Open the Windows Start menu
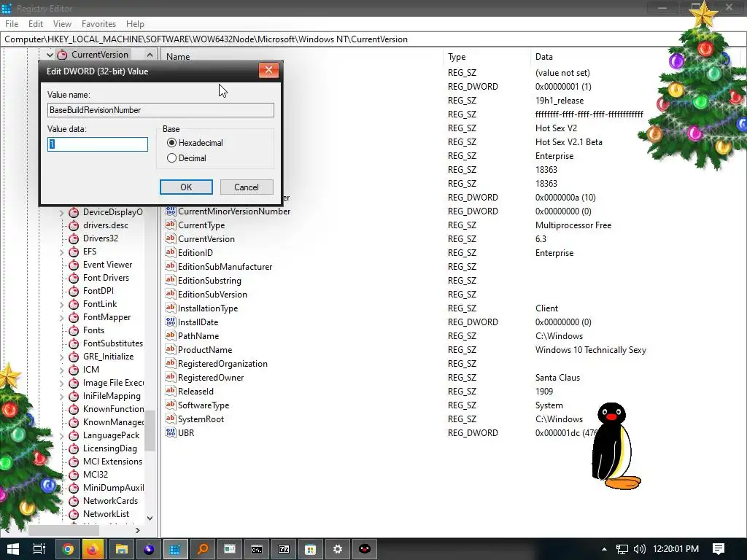The height and width of the screenshot is (560, 747). [x=13, y=549]
